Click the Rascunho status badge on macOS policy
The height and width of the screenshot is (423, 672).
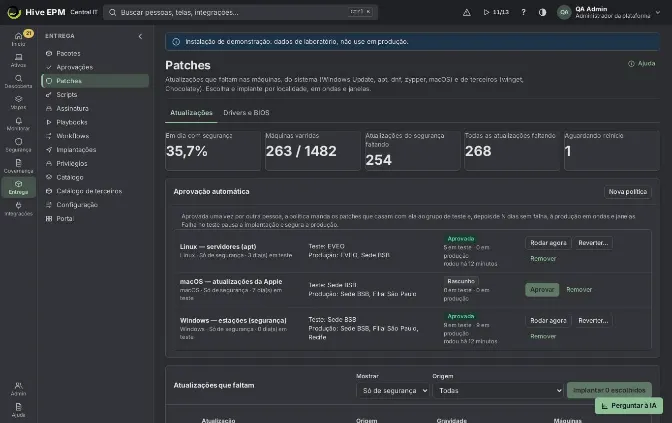point(461,282)
